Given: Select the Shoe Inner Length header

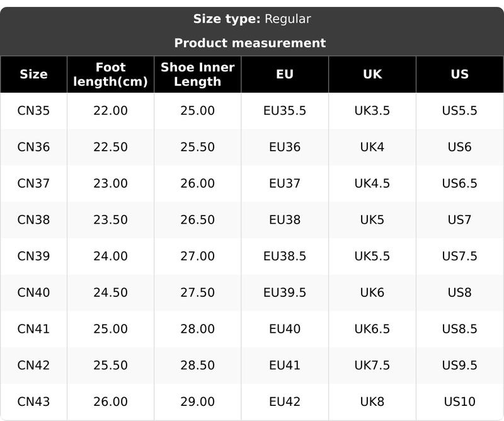Looking at the screenshot, I should click(197, 74).
